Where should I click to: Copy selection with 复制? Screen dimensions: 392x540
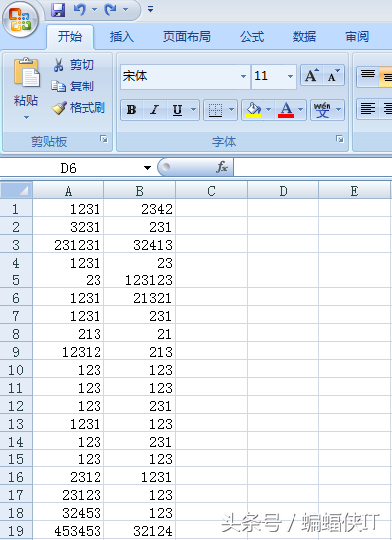click(x=73, y=87)
